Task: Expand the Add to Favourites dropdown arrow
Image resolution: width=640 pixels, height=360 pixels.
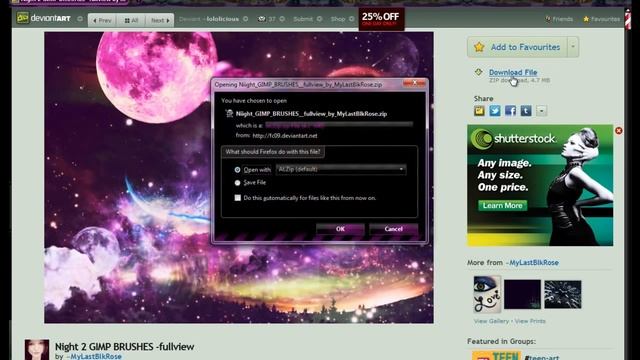Action: pos(573,47)
